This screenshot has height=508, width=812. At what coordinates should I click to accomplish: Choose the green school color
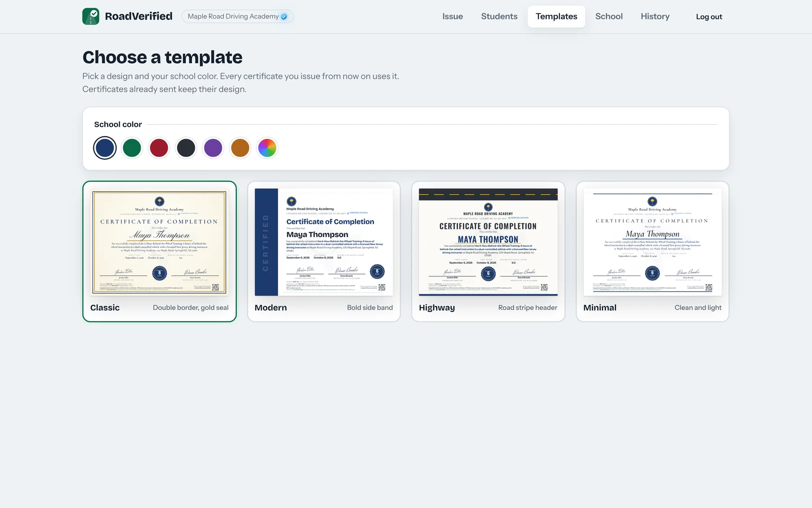pos(132,148)
